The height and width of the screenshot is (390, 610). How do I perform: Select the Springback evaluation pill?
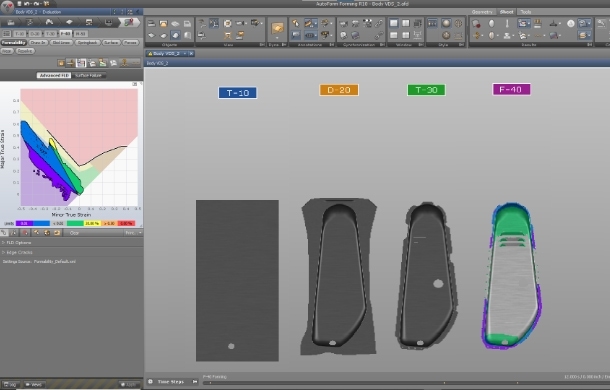88,42
